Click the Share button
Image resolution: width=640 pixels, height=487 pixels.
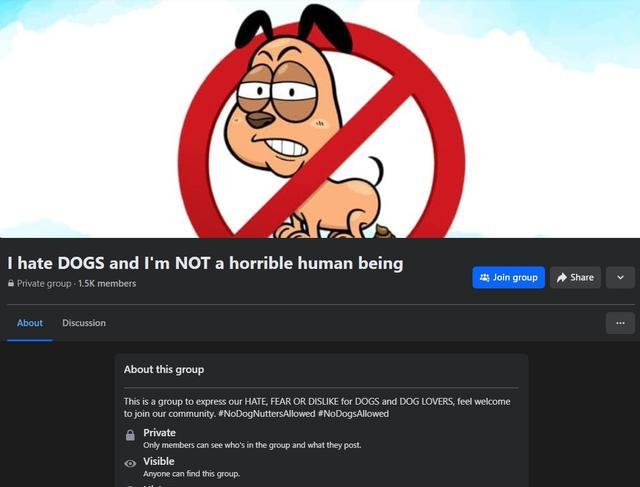click(x=575, y=278)
